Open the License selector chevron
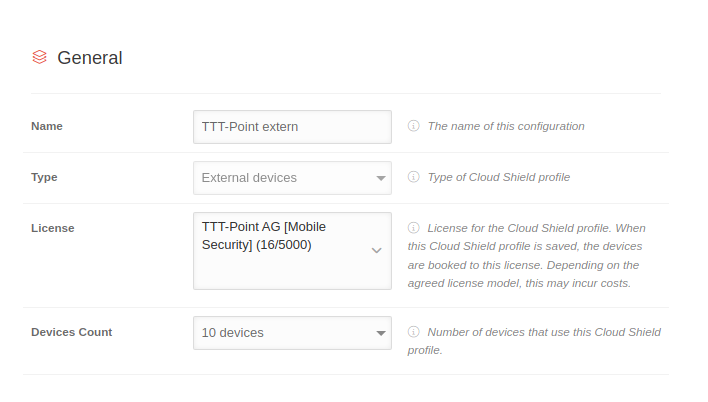The image size is (708, 402). pyautogui.click(x=376, y=251)
